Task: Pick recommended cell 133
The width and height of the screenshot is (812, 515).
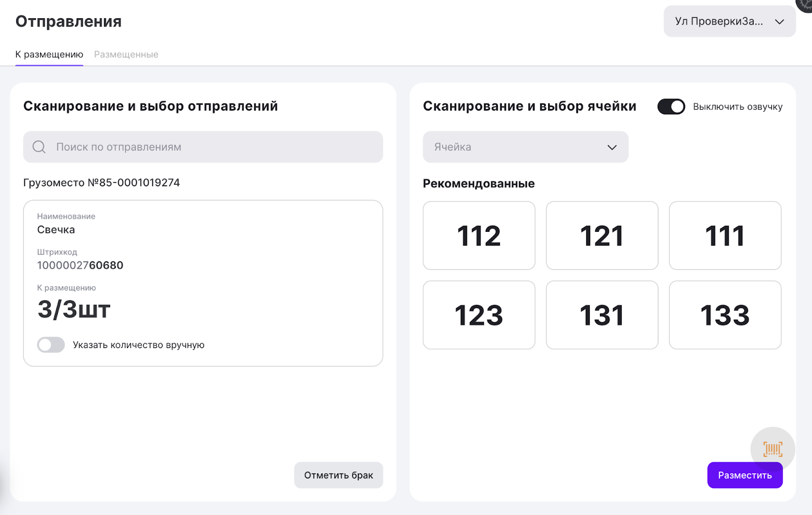Action: tap(725, 315)
